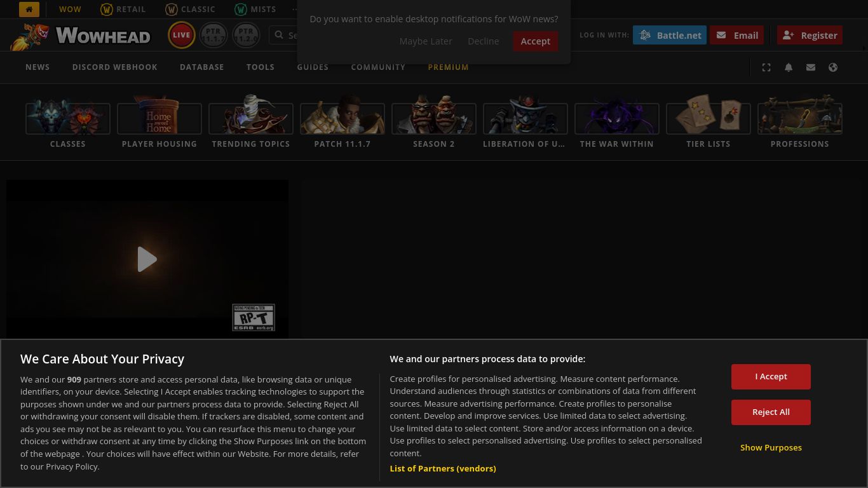Screen dimensions: 868x488
Task: Click the ESRB RP-T rating badge
Action: coord(254,317)
